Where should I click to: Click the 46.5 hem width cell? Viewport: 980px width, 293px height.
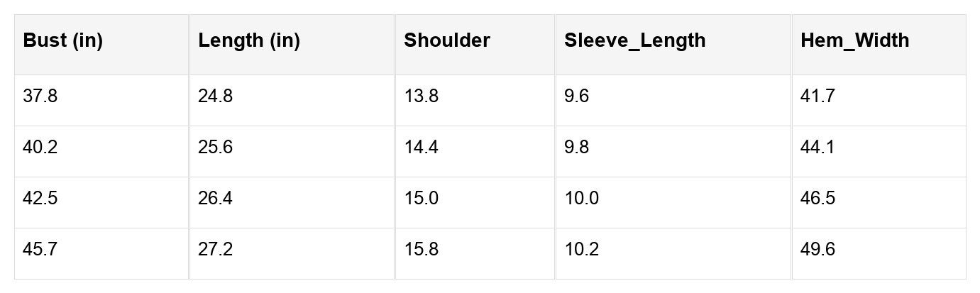(x=817, y=199)
